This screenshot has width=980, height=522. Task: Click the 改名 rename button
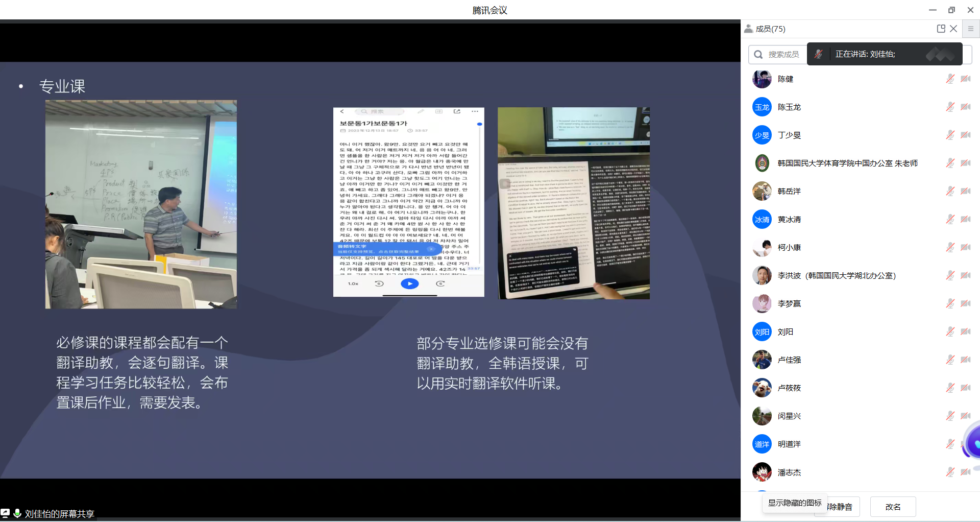[x=893, y=507]
